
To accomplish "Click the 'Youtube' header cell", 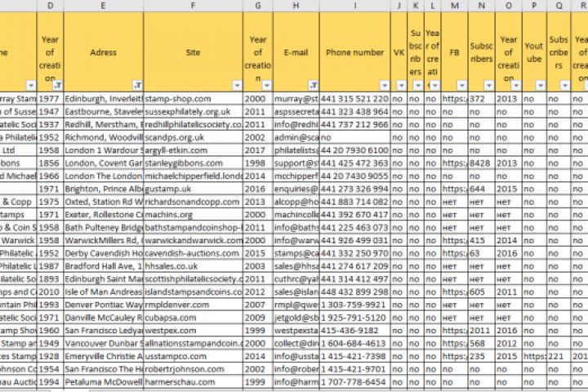I will pyautogui.click(x=534, y=52).
